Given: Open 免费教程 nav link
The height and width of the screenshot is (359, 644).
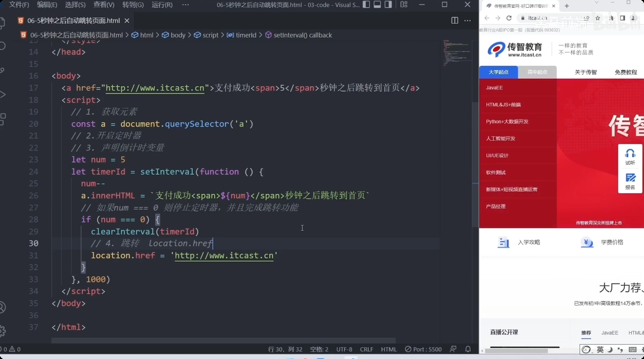Looking at the screenshot, I should tap(625, 72).
